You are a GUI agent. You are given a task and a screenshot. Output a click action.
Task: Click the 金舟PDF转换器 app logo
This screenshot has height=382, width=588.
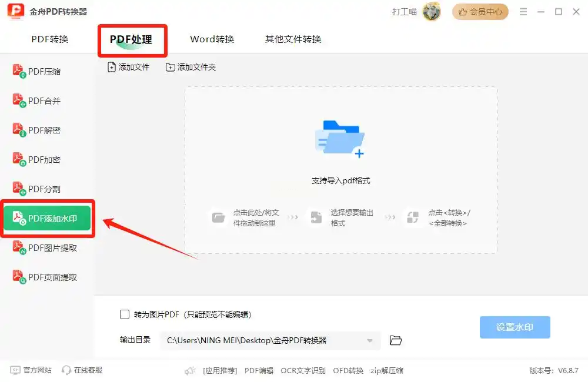point(16,11)
